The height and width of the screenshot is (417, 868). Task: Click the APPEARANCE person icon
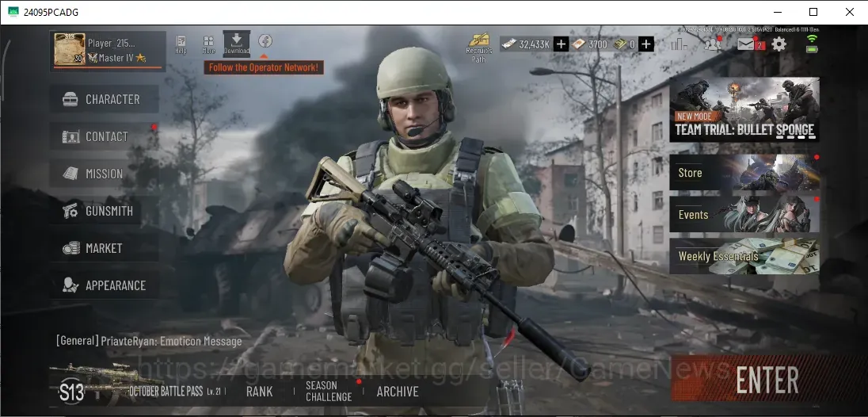tap(70, 285)
